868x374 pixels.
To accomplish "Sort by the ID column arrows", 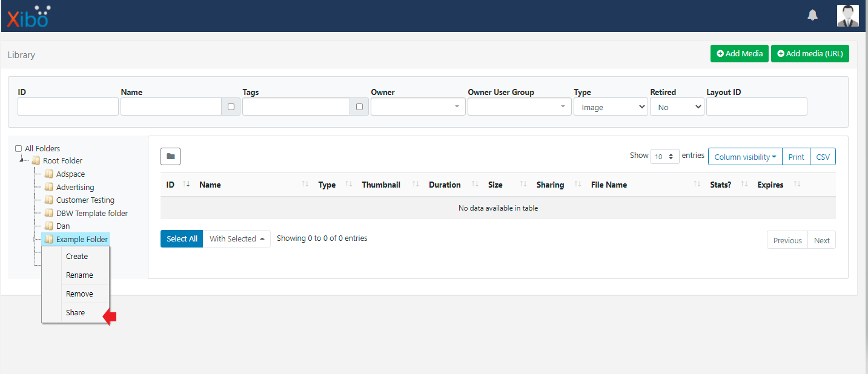I will [x=186, y=185].
